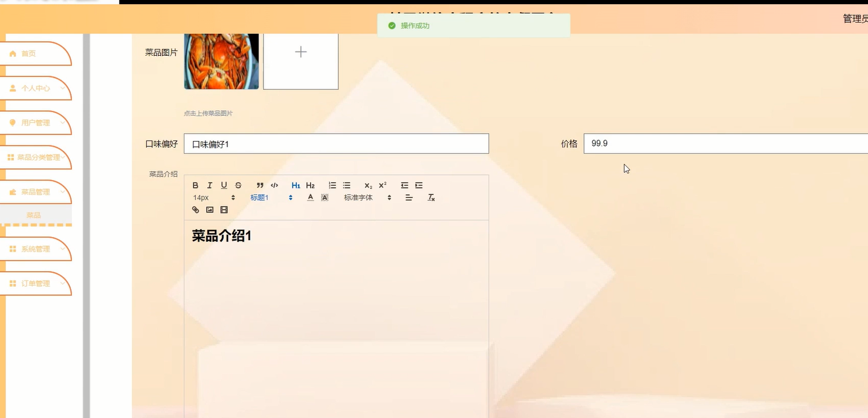Click the 点击上传菜品图片 hint text
This screenshot has width=868, height=418.
coord(208,113)
